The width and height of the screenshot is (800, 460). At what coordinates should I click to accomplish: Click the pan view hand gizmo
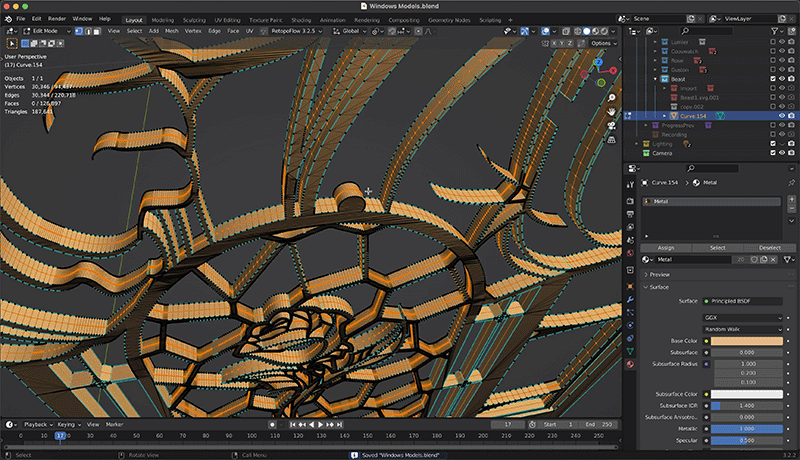610,111
